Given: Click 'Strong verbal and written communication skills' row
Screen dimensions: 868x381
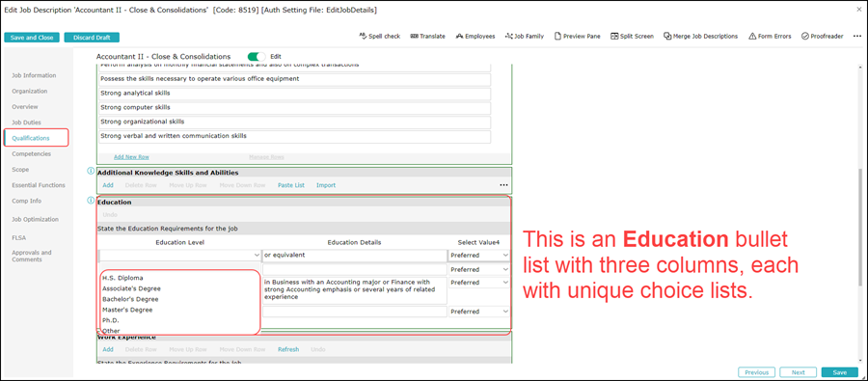Looking at the screenshot, I should [295, 136].
